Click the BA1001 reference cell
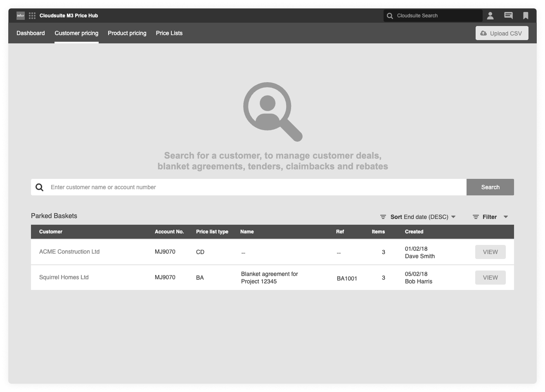The width and height of the screenshot is (545, 392). click(347, 278)
